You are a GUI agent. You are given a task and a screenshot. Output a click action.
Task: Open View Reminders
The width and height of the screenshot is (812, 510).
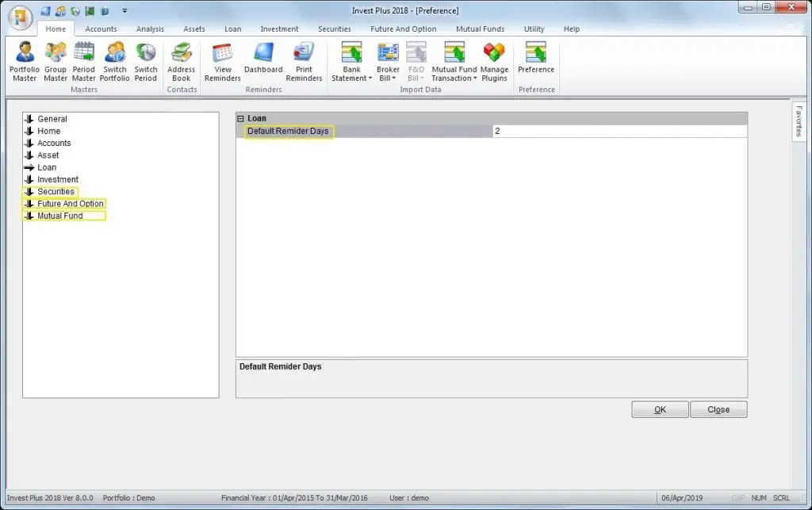(x=223, y=62)
